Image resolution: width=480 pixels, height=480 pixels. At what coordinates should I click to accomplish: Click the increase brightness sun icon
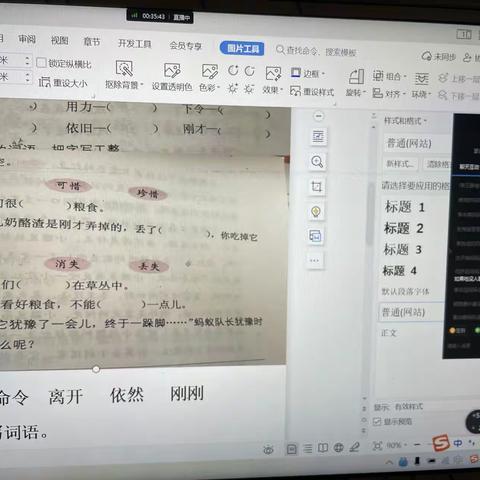point(233,88)
